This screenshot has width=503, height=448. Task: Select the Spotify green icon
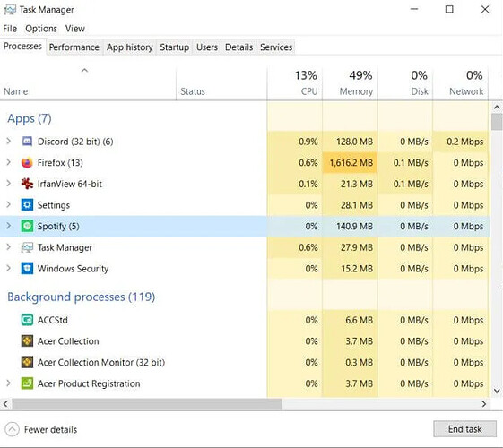pyautogui.click(x=27, y=226)
